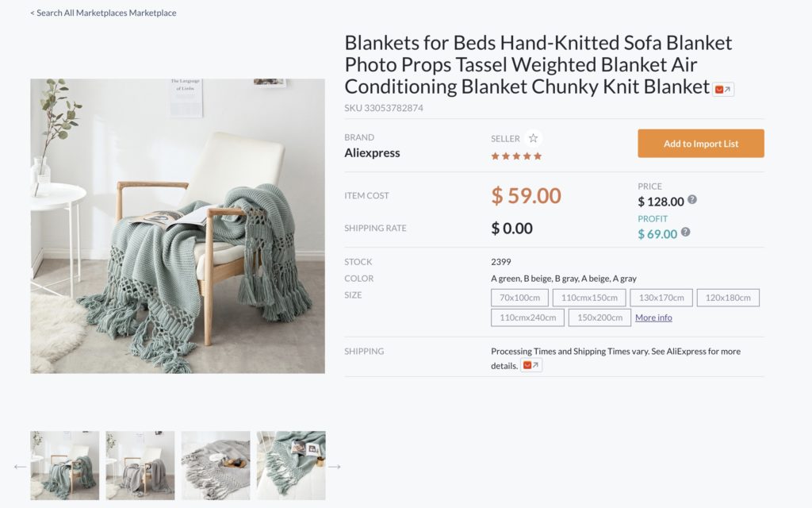Open AliExpress link icon beside product title
This screenshot has width=812, height=508.
pyautogui.click(x=722, y=90)
